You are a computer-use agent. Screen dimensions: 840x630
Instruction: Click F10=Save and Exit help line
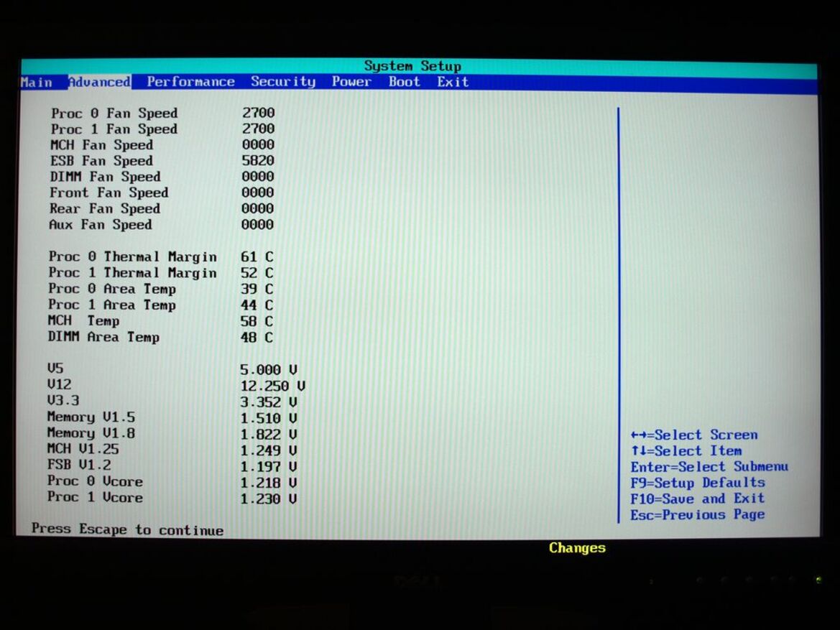698,499
